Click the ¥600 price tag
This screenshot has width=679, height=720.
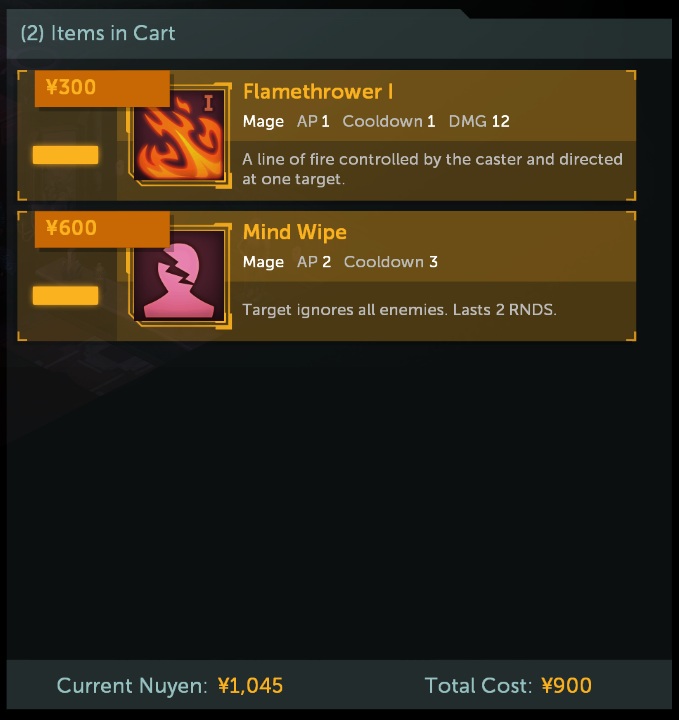(102, 229)
